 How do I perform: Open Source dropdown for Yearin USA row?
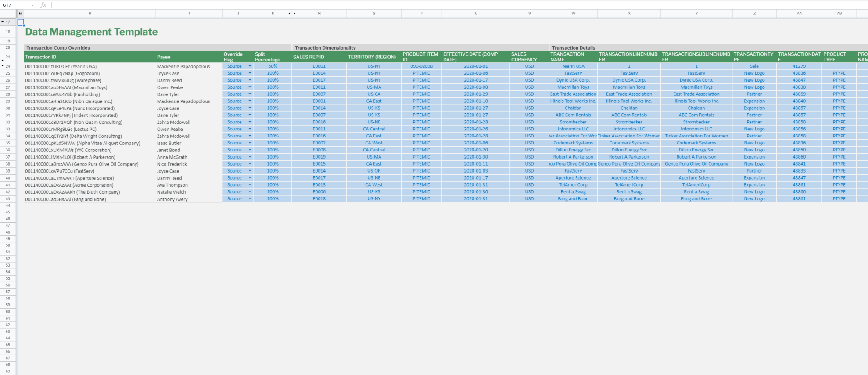point(250,66)
